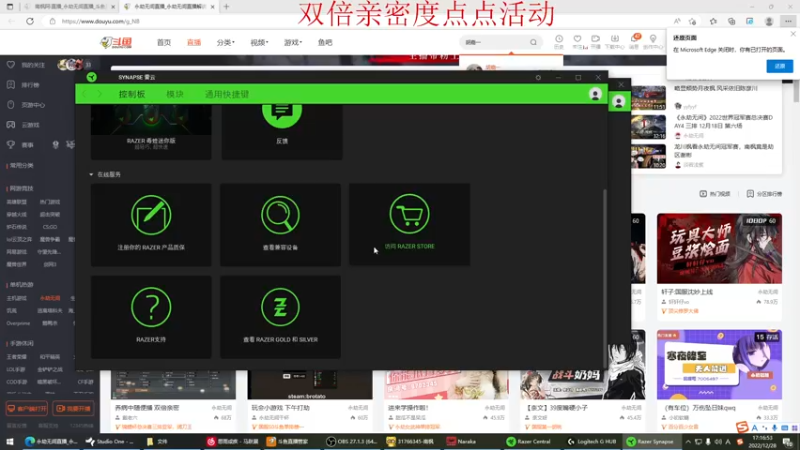Open the video thumbnail with 11:51 duration
Viewport: 800px width, 450px height.
tap(648, 97)
